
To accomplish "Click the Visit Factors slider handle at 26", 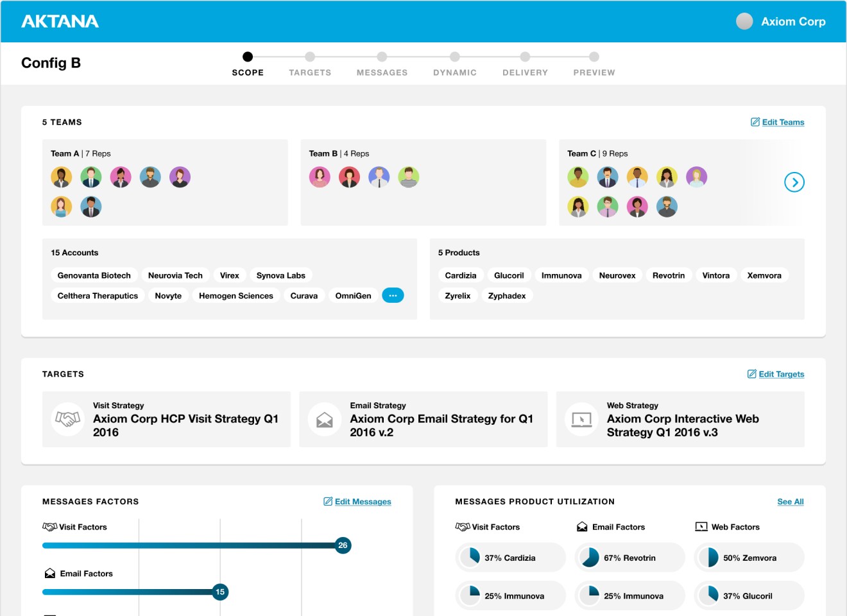I will 343,545.
